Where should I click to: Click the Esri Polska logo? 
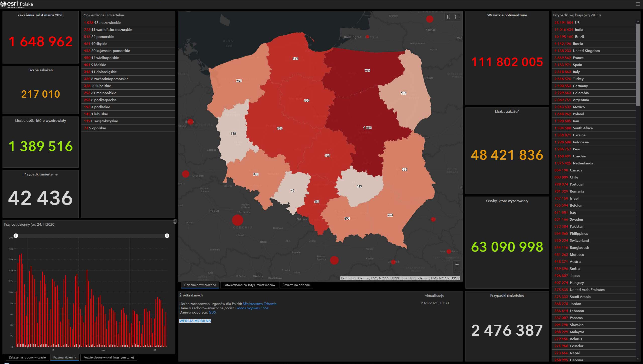click(x=17, y=4)
